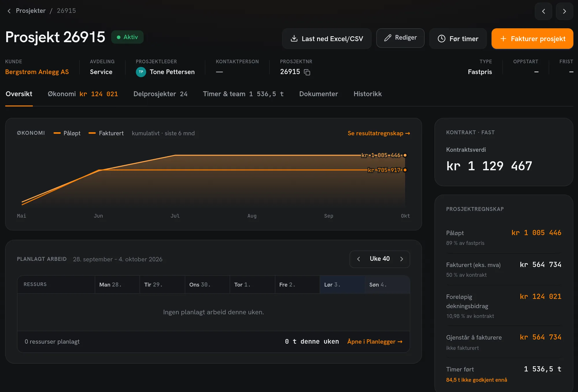This screenshot has height=392, width=578.
Task: Switch to the Oversikt tab
Action: (19, 94)
